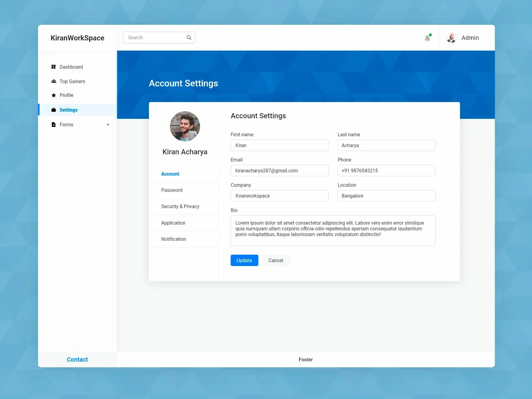532x399 pixels.
Task: Click the Bio label
Action: [x=234, y=210]
